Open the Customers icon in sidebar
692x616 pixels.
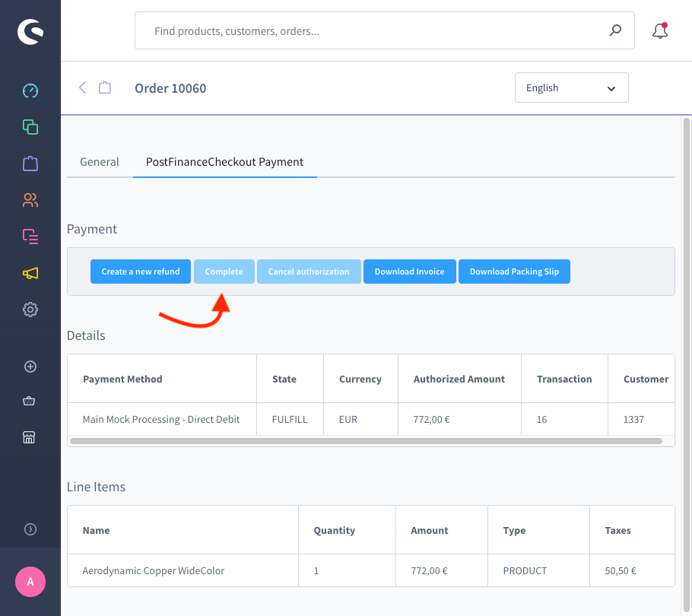pyautogui.click(x=30, y=200)
